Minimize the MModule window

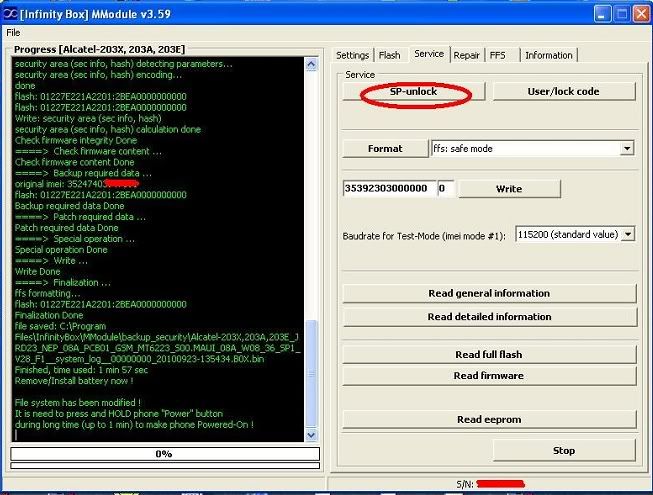click(600, 13)
